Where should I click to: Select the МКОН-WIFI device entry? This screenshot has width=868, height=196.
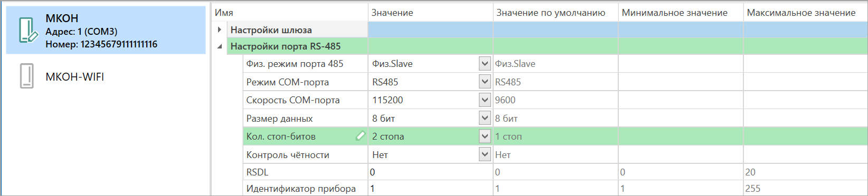point(106,76)
